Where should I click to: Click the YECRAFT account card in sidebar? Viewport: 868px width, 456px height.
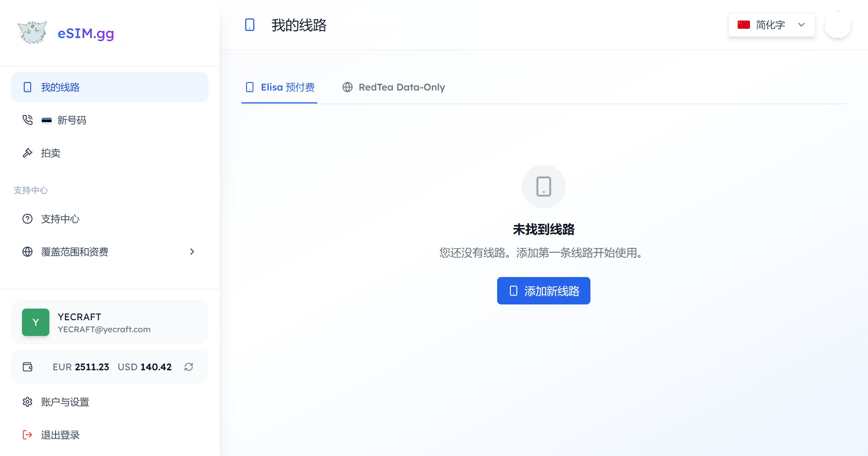[110, 322]
